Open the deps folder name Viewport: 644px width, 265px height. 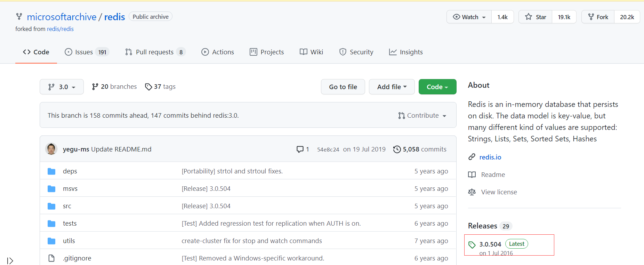70,171
